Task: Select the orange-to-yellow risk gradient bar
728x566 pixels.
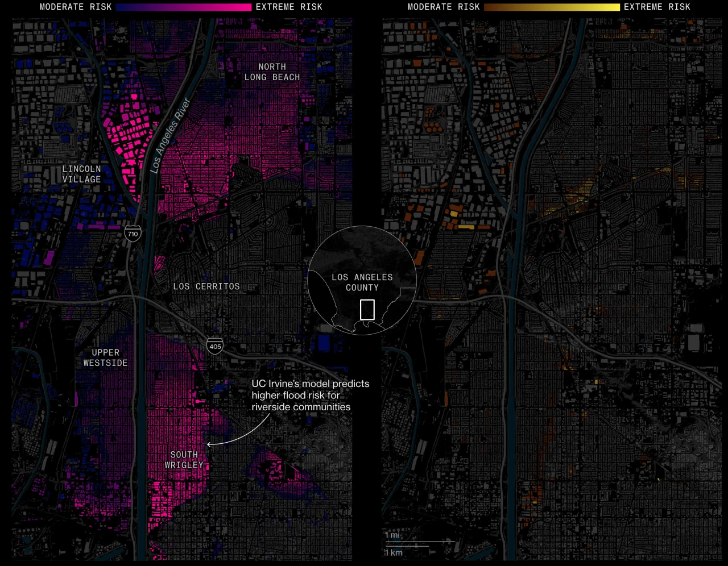Action: 551,7
